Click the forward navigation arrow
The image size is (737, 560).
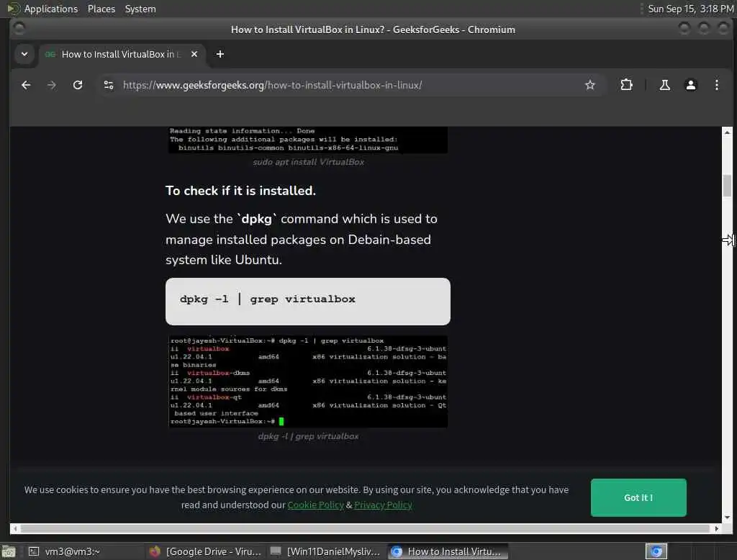(52, 85)
